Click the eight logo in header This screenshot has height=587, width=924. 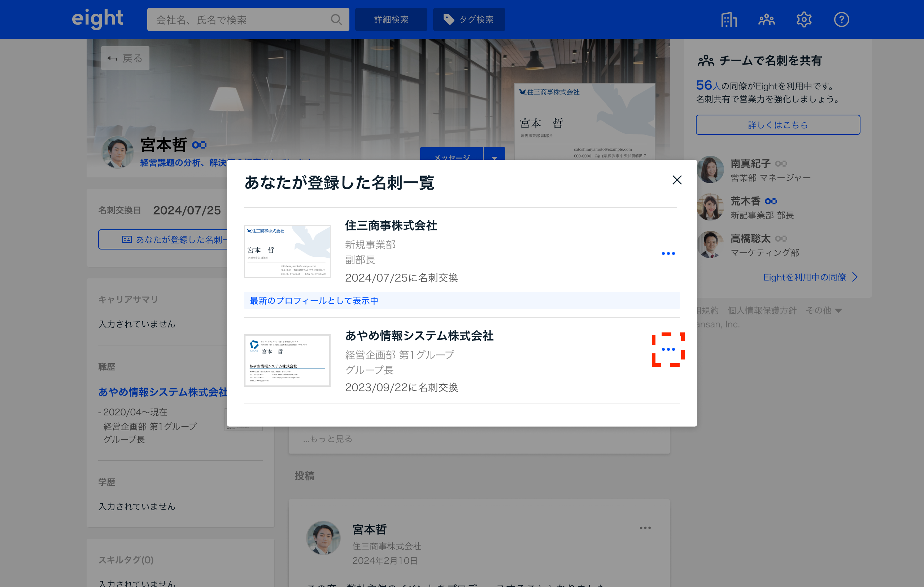(x=97, y=19)
